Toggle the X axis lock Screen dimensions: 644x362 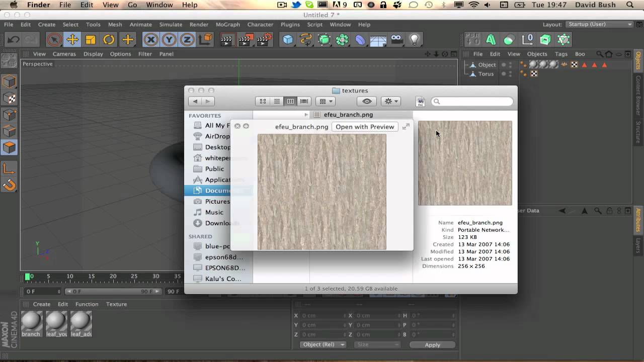click(150, 40)
